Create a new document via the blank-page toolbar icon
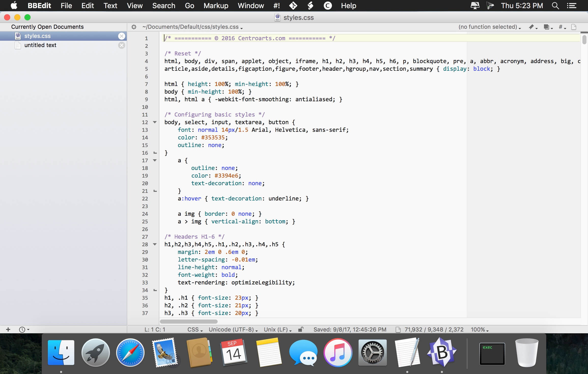Screen dimensions: 588x374 [x=574, y=27]
